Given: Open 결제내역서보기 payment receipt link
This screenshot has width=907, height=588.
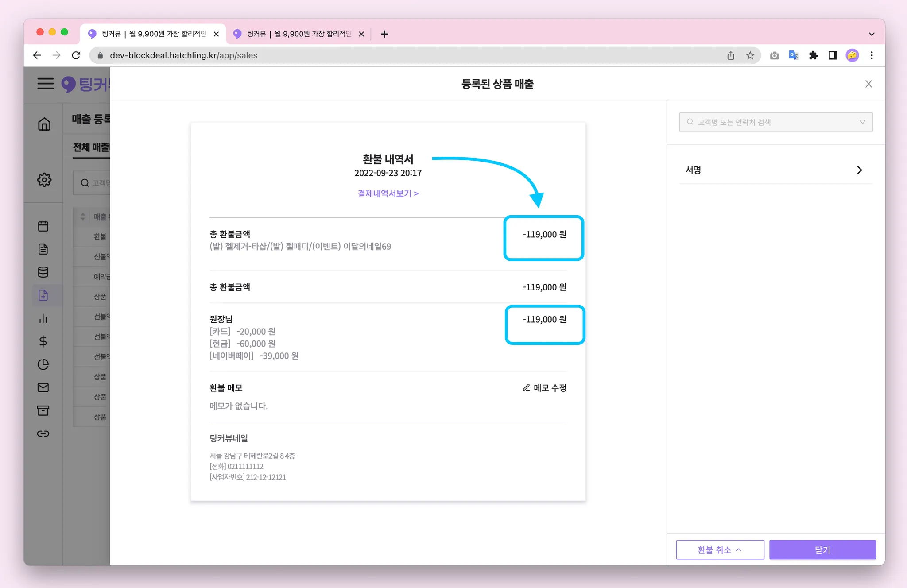Looking at the screenshot, I should (x=388, y=193).
